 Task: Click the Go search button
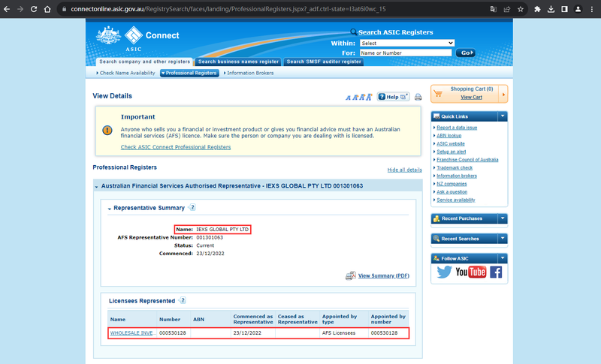click(466, 53)
